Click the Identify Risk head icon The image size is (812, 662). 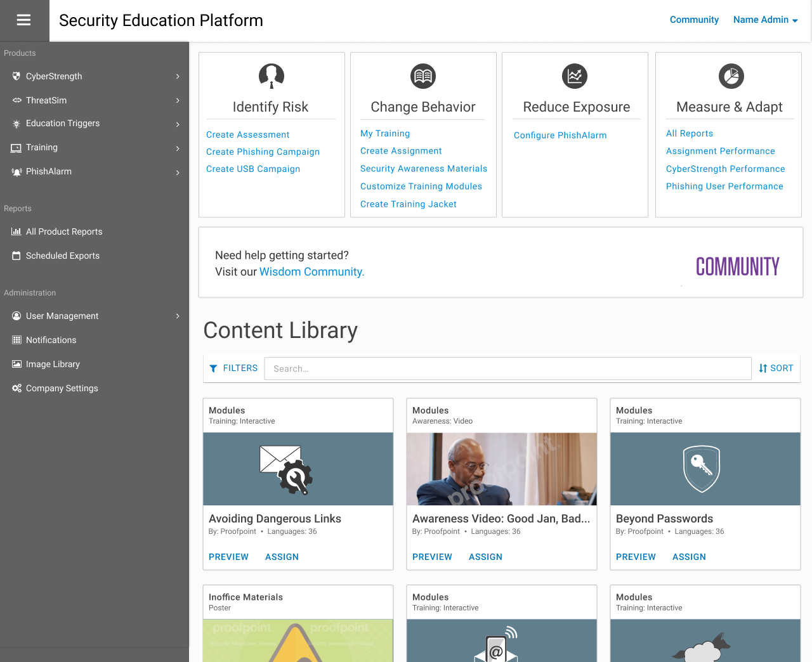click(x=271, y=76)
